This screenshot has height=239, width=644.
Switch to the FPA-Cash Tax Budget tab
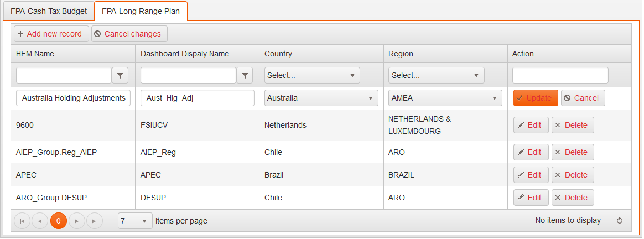point(48,11)
